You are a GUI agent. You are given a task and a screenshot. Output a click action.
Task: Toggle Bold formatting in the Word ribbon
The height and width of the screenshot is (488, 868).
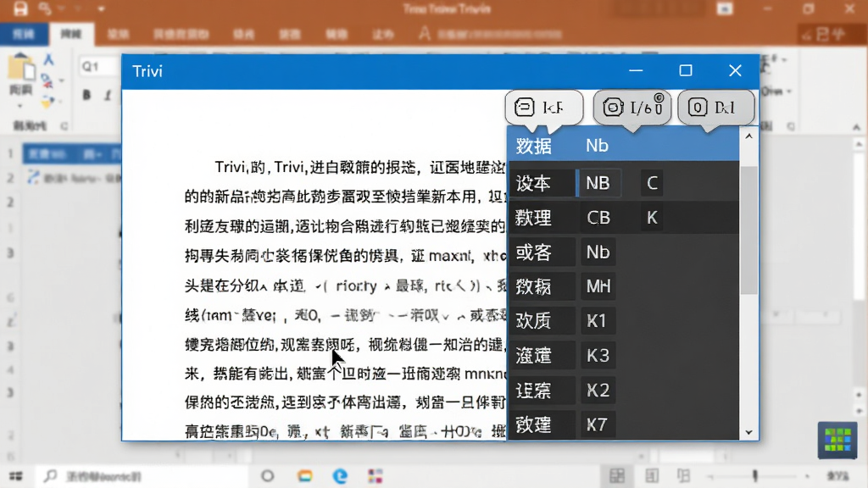pyautogui.click(x=87, y=95)
